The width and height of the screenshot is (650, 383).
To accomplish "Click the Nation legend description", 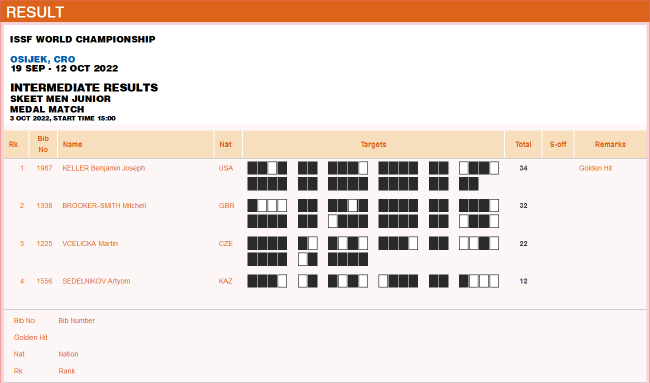I will [68, 354].
